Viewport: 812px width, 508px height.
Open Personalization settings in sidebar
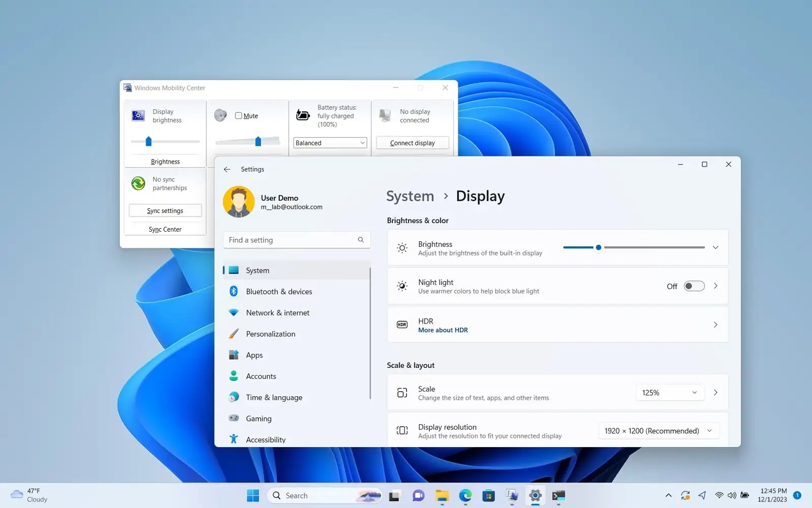click(x=270, y=334)
